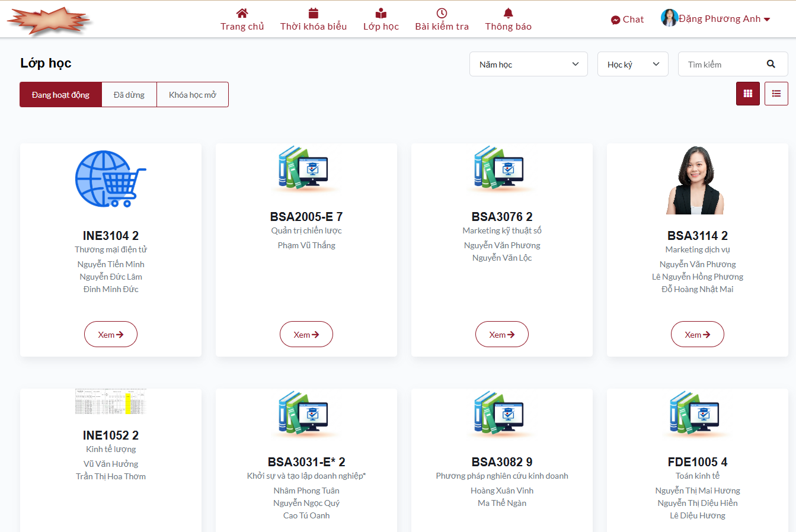The height and width of the screenshot is (532, 796).
Task: Open Bài kiểm tra clock icon
Action: (x=442, y=13)
